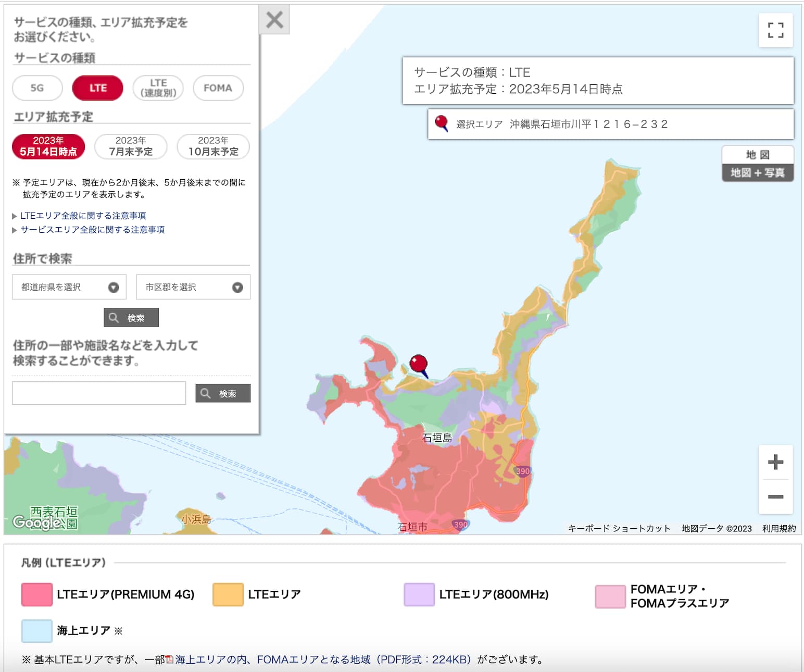Click orange LTEエリア legend swatch

click(228, 594)
